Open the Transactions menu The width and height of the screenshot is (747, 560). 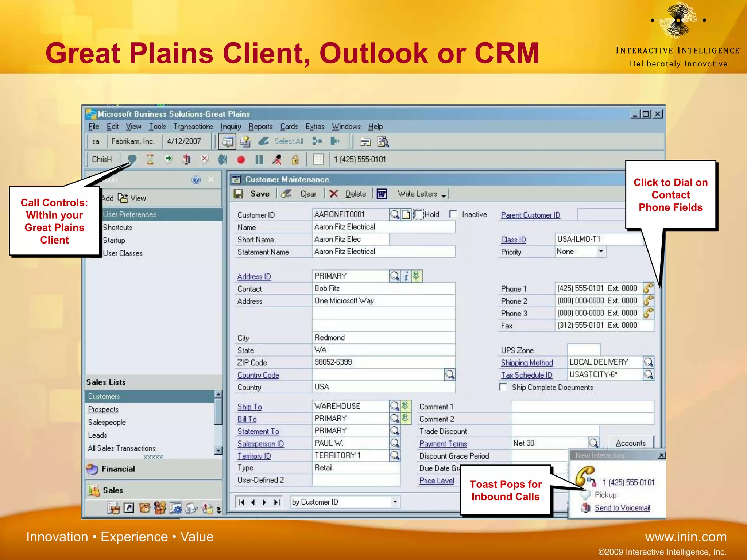point(193,127)
